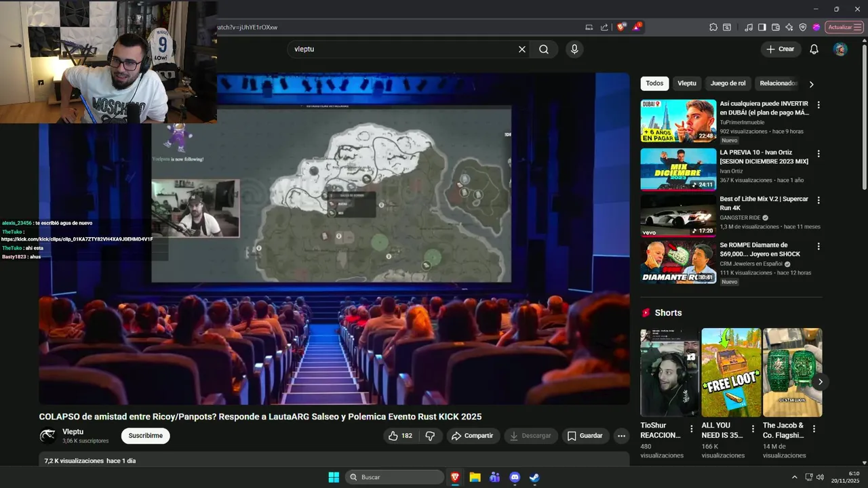
Task: Select the Vleptu filter chip
Action: [x=687, y=83]
